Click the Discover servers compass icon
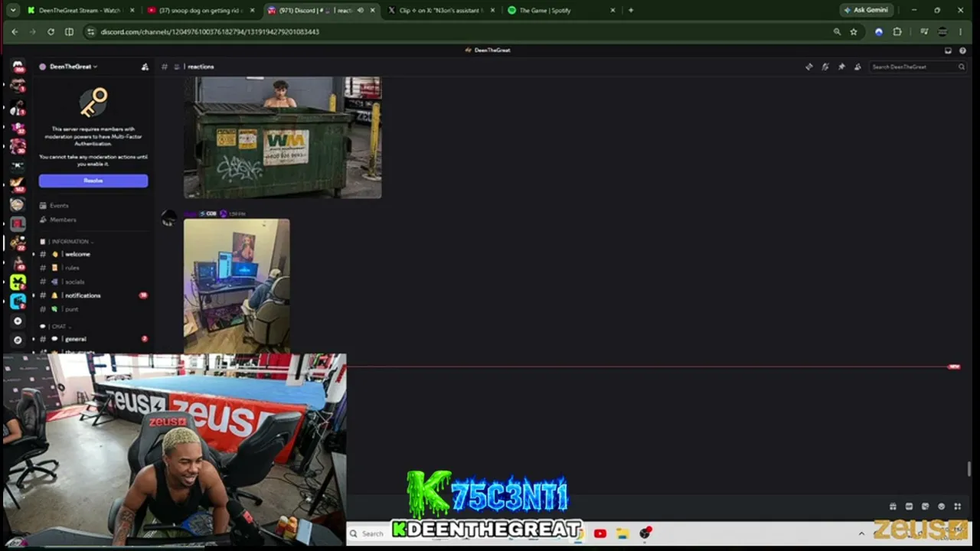Image resolution: width=980 pixels, height=551 pixels. 18,340
